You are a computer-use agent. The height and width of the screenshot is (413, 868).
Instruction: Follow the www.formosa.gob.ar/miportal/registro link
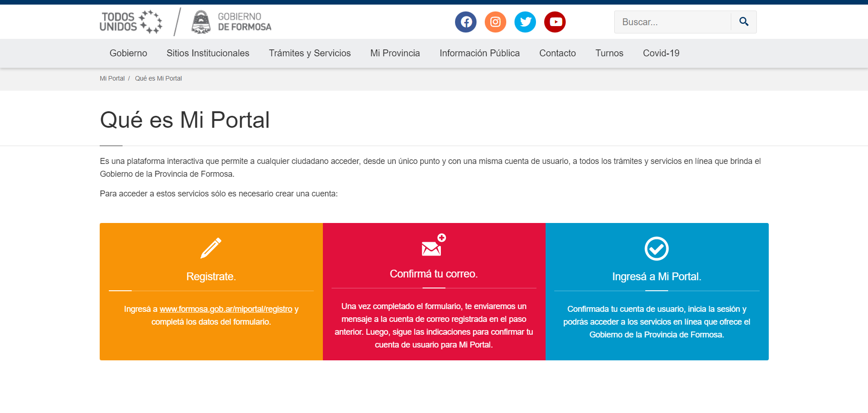coord(226,309)
